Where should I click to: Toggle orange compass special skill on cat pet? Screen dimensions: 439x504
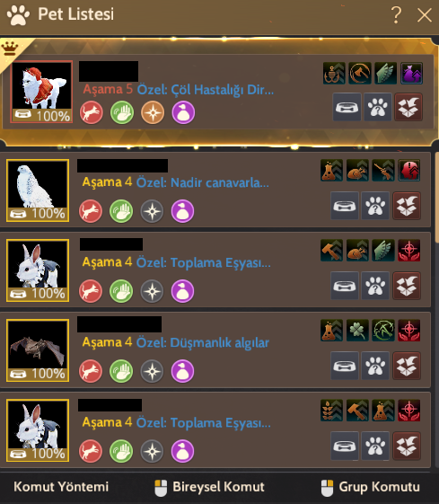pyautogui.click(x=153, y=112)
